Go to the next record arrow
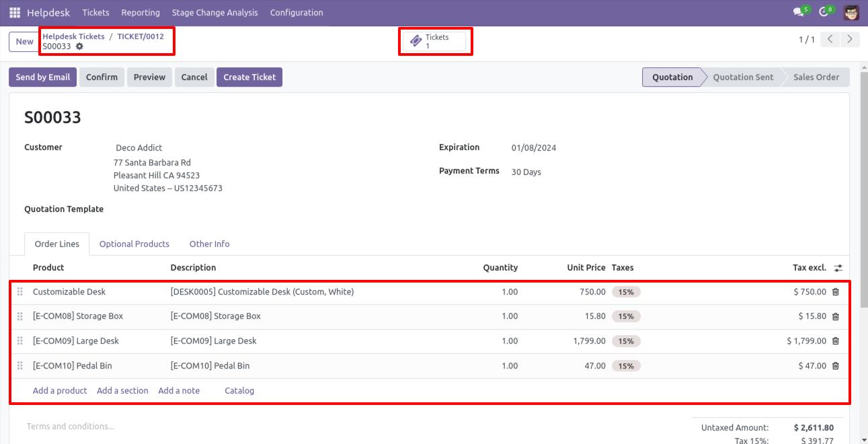868x444 pixels. tap(851, 40)
